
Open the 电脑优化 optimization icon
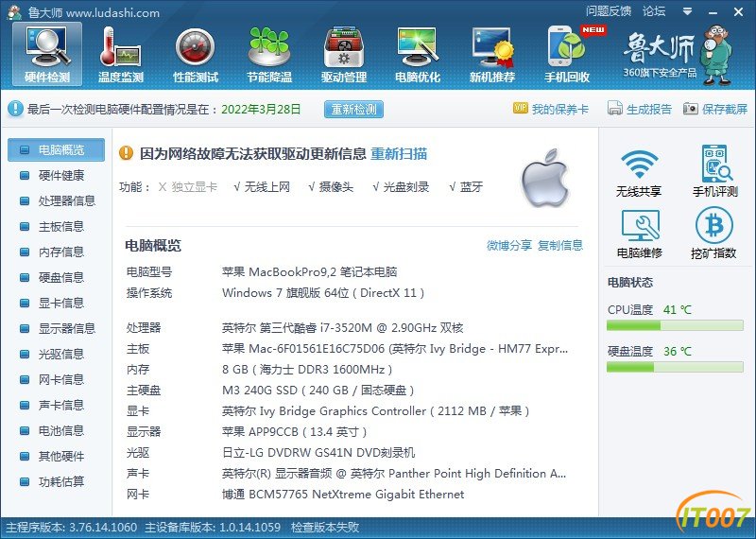(418, 55)
